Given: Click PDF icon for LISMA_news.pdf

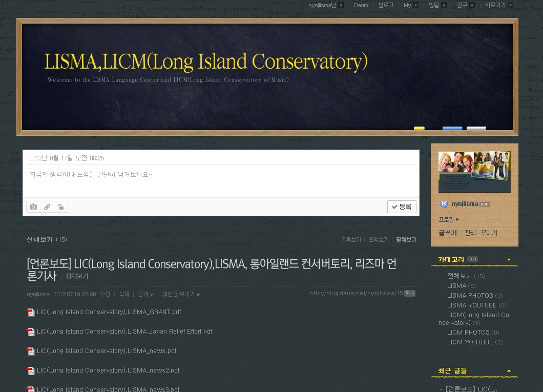Looking at the screenshot, I should 31,351.
